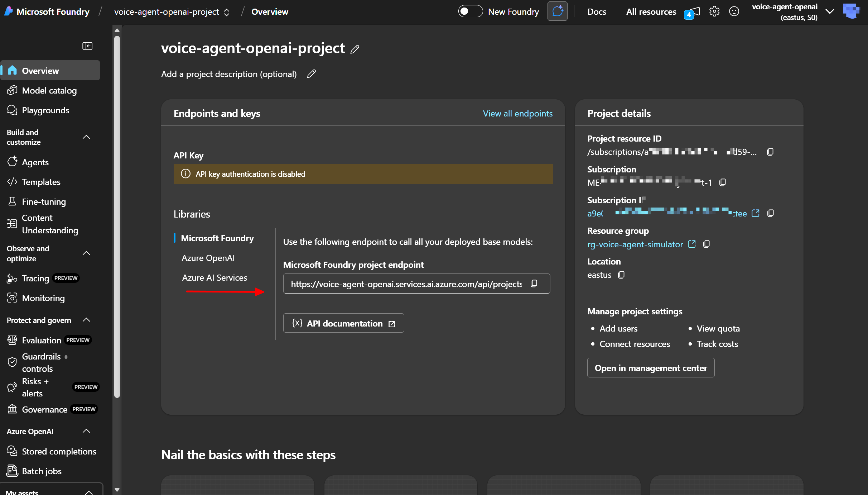The width and height of the screenshot is (868, 495).
Task: Open Docs from the top menu
Action: coord(597,11)
